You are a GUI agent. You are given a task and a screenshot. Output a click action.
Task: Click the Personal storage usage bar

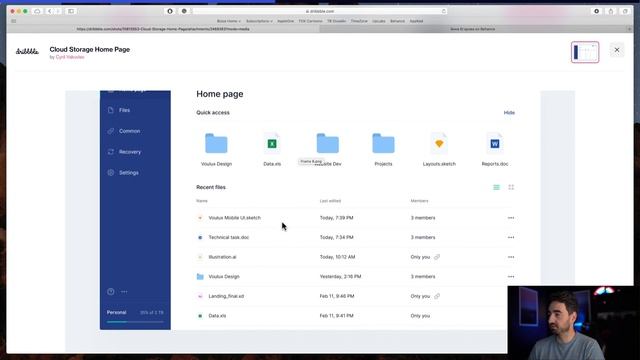coord(135,322)
